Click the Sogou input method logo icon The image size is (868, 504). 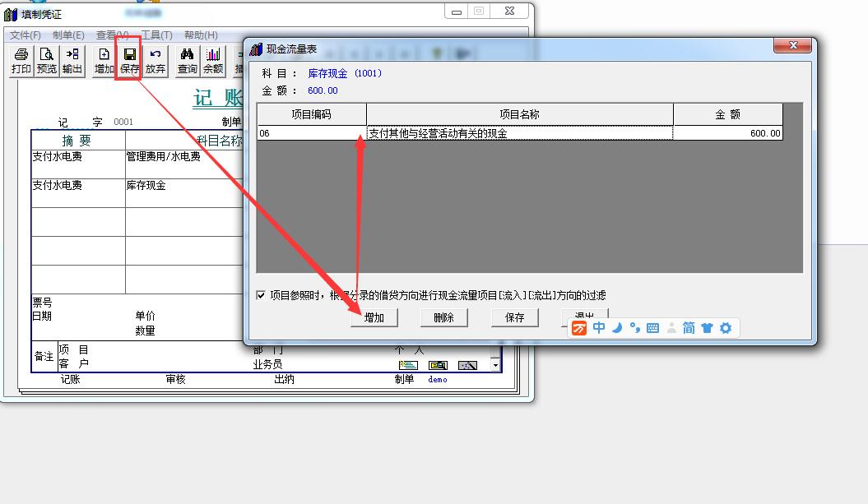pyautogui.click(x=579, y=328)
